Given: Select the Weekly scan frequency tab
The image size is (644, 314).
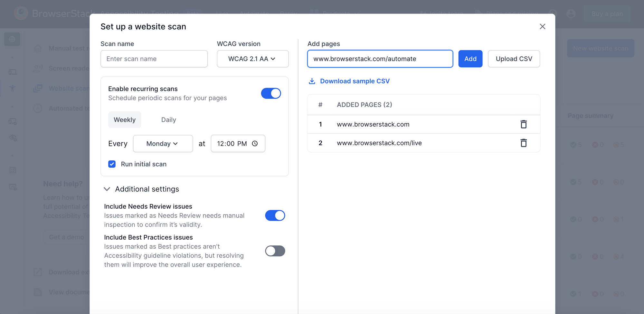Looking at the screenshot, I should coord(125,119).
